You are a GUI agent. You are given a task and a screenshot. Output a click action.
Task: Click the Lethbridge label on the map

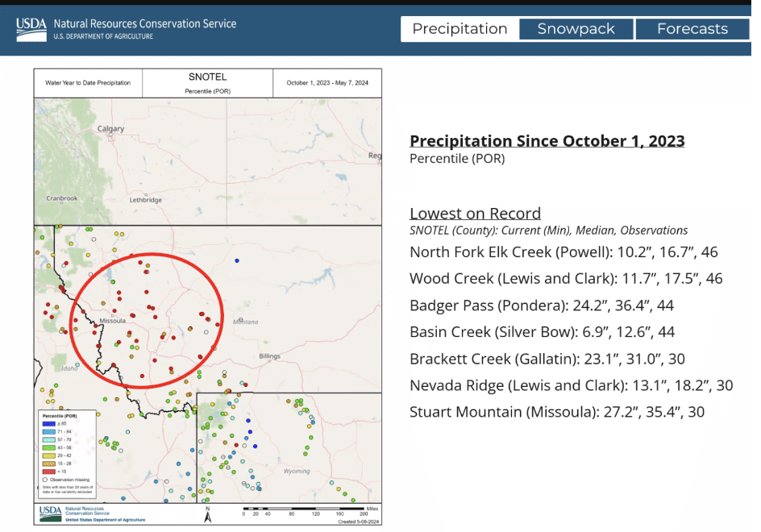coord(146,200)
